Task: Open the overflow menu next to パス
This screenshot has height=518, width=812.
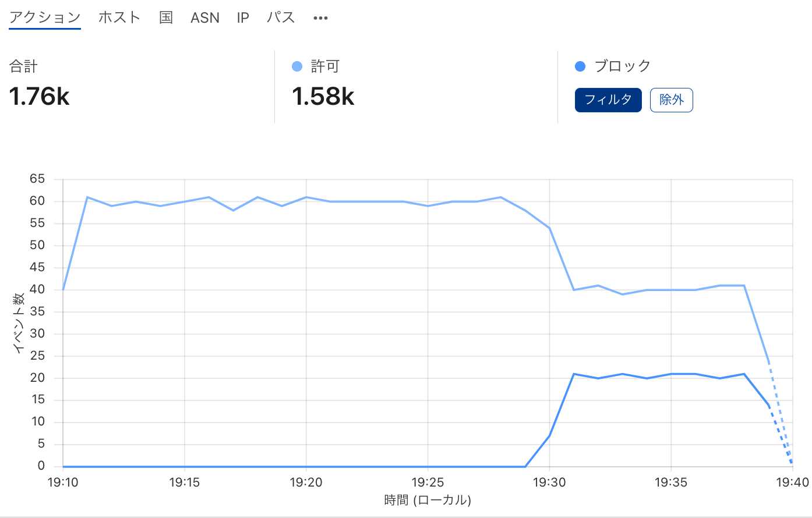Action: (320, 17)
